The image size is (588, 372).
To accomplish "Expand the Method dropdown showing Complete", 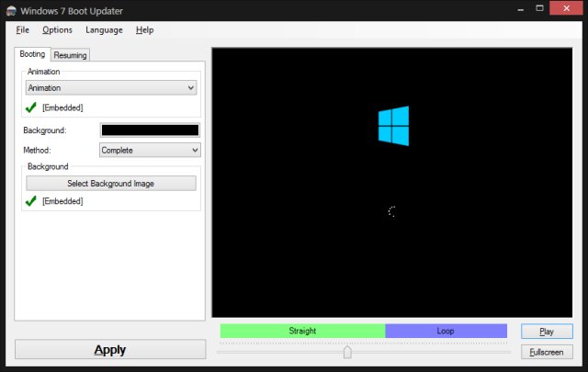I will point(150,150).
